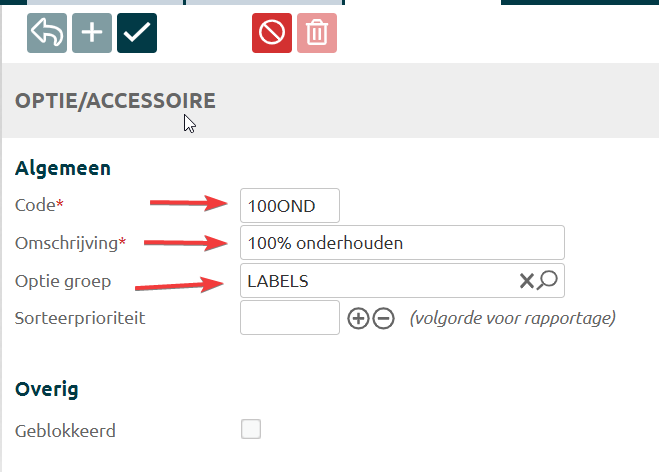Select the Overig section heading
The image size is (659, 472).
[47, 389]
